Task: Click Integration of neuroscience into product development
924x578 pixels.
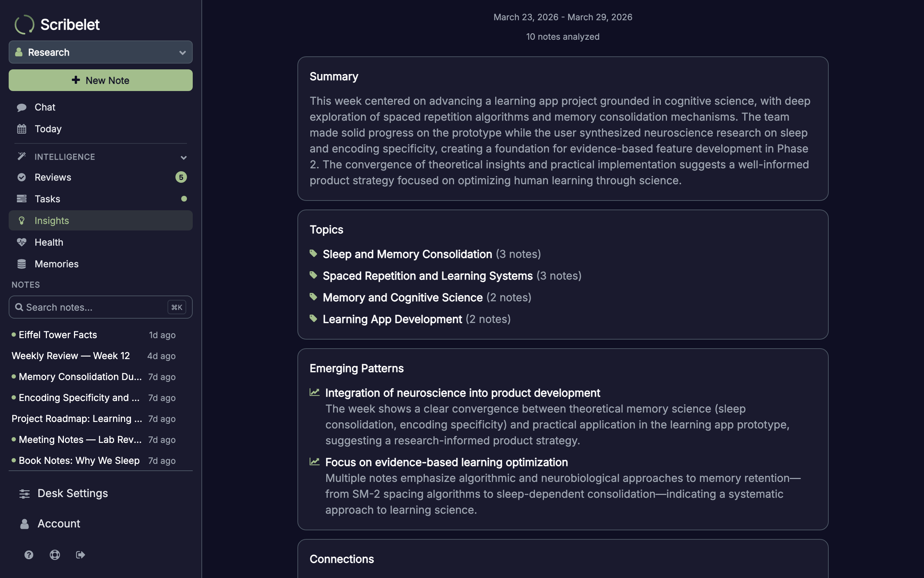Action: 462,393
